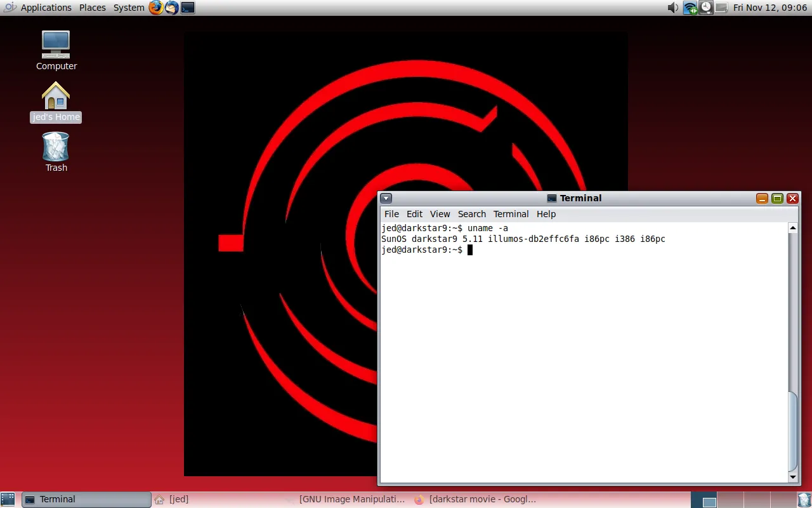Open the Terminal View menu

(440, 214)
